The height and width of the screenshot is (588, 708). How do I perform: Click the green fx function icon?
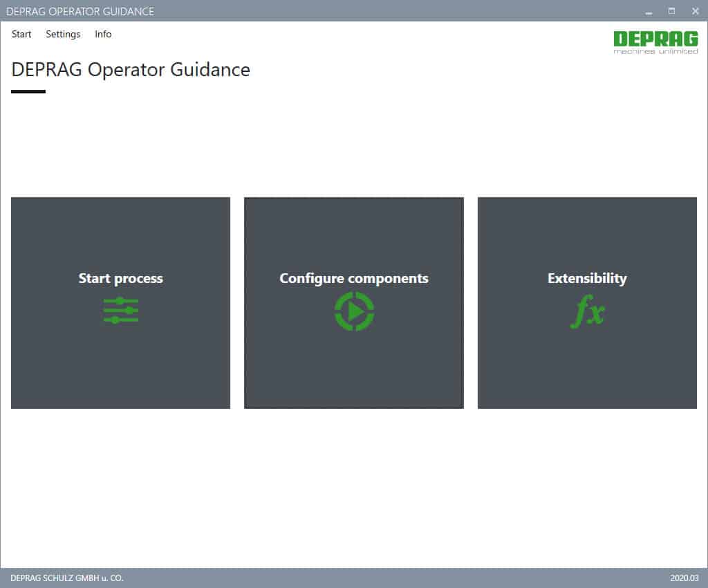[x=587, y=311]
